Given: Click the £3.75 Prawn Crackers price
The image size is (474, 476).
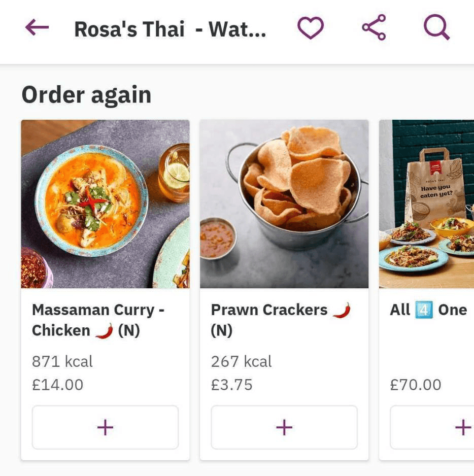Looking at the screenshot, I should pyautogui.click(x=231, y=385).
